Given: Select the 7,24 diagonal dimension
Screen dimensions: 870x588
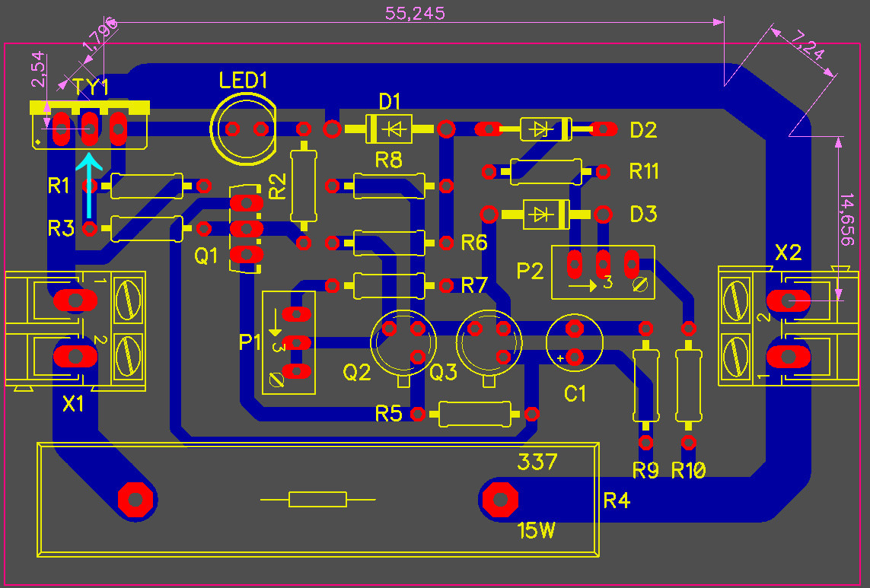Looking at the screenshot, I should tap(808, 46).
